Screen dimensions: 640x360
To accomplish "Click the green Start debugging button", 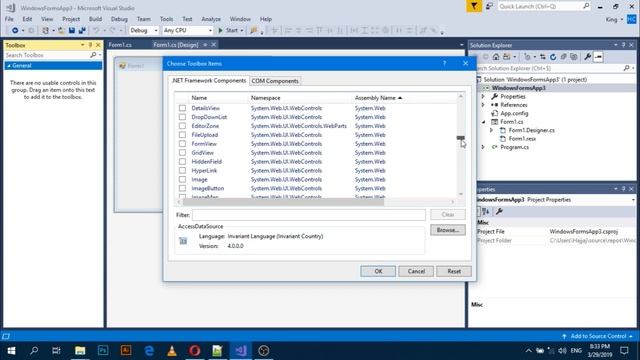I will pos(228,30).
